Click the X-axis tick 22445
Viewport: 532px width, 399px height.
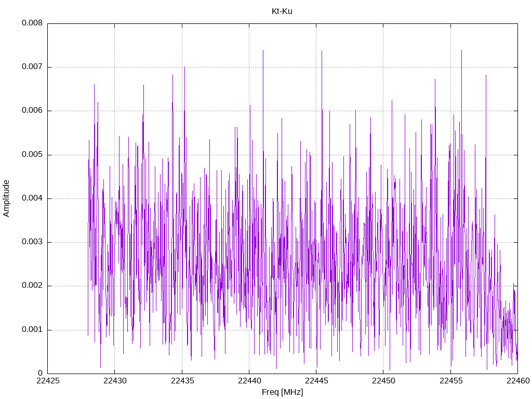(x=316, y=381)
